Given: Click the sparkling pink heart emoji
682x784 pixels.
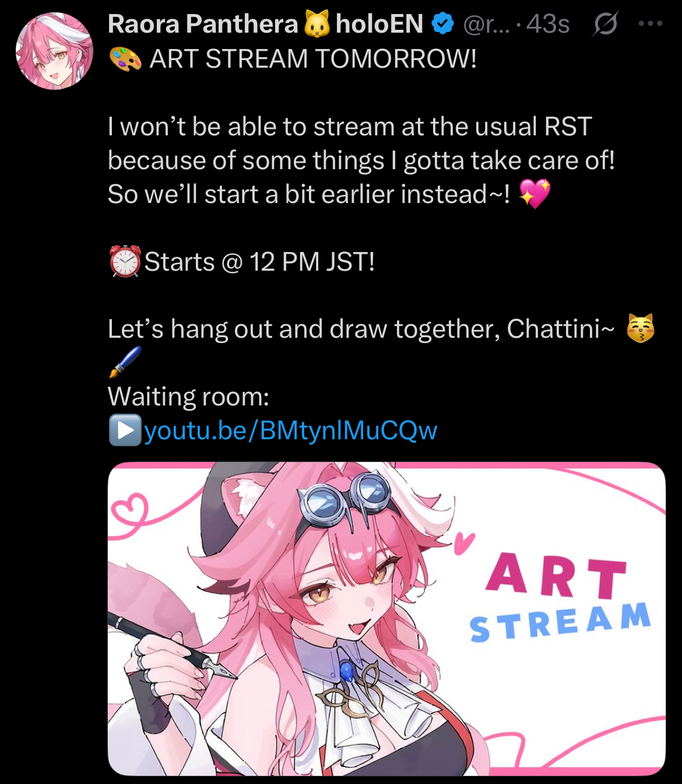Looking at the screenshot, I should 535,194.
